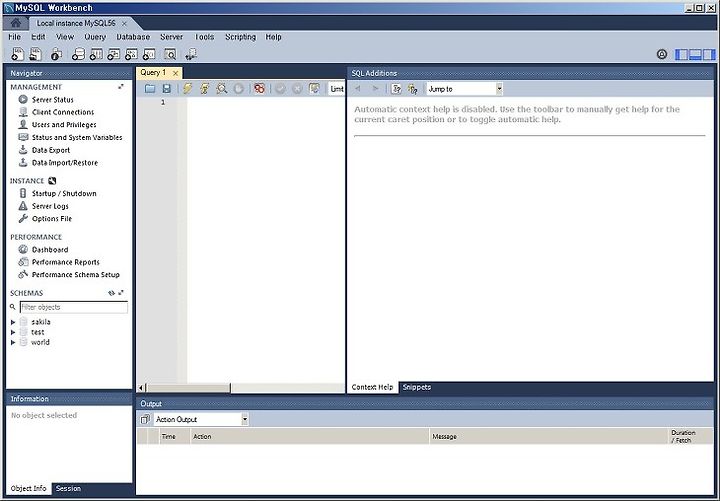Toggle continue-on-error red icon
720x501 pixels.
point(259,89)
